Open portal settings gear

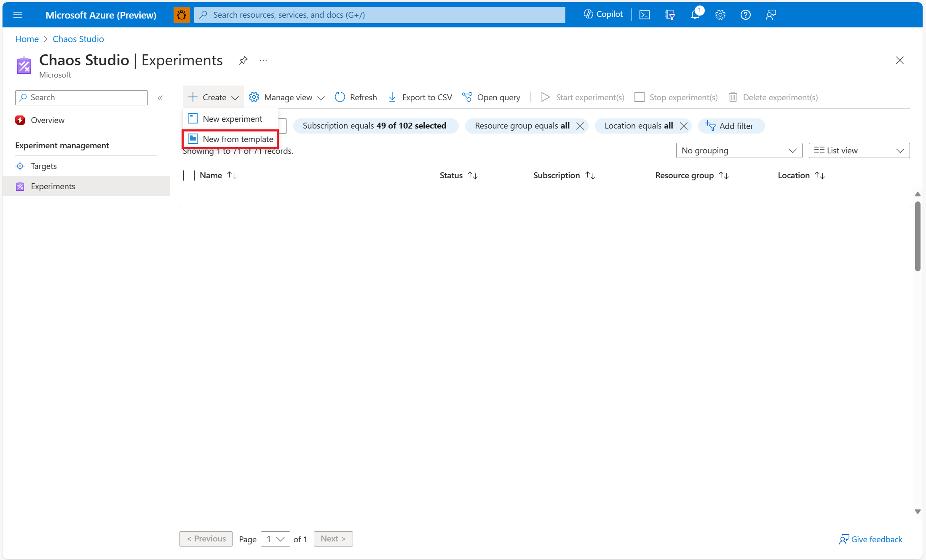coord(720,14)
